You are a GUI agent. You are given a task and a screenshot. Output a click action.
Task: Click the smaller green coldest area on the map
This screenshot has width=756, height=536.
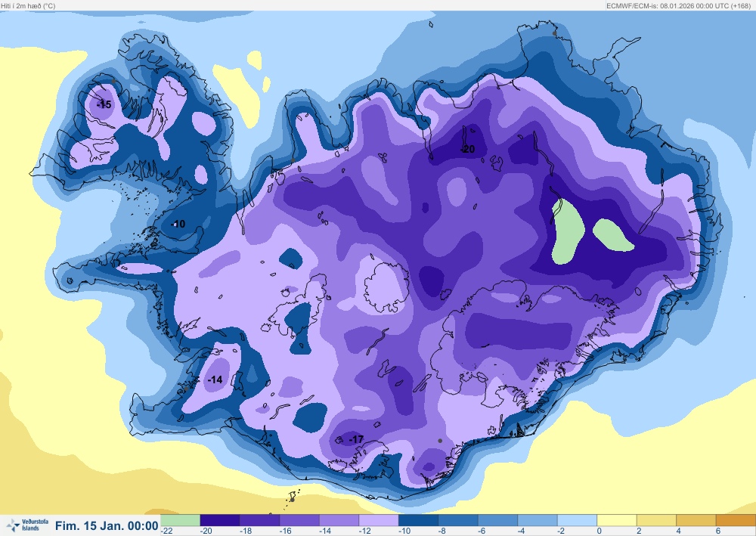tap(613, 236)
